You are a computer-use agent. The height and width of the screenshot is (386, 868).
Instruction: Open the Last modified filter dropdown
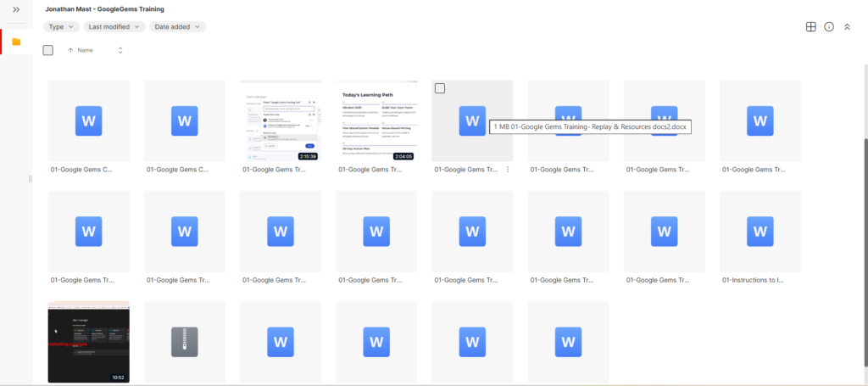pyautogui.click(x=114, y=26)
